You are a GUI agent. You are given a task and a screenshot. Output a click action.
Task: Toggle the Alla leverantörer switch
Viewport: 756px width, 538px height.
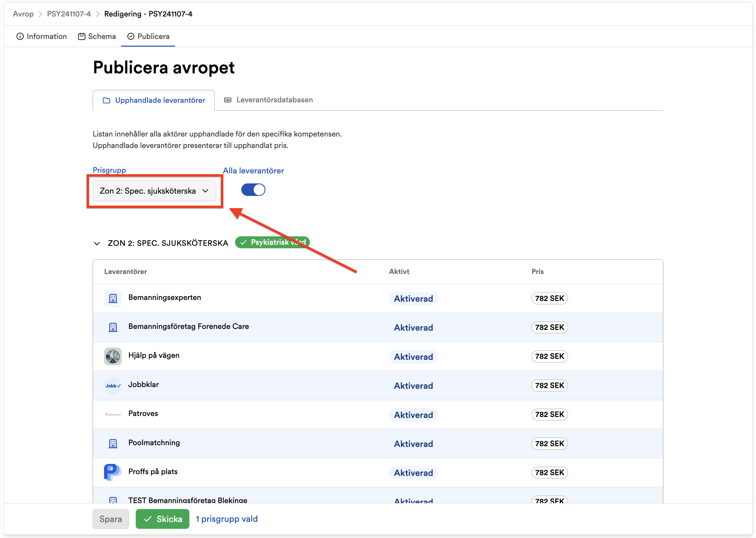point(253,190)
